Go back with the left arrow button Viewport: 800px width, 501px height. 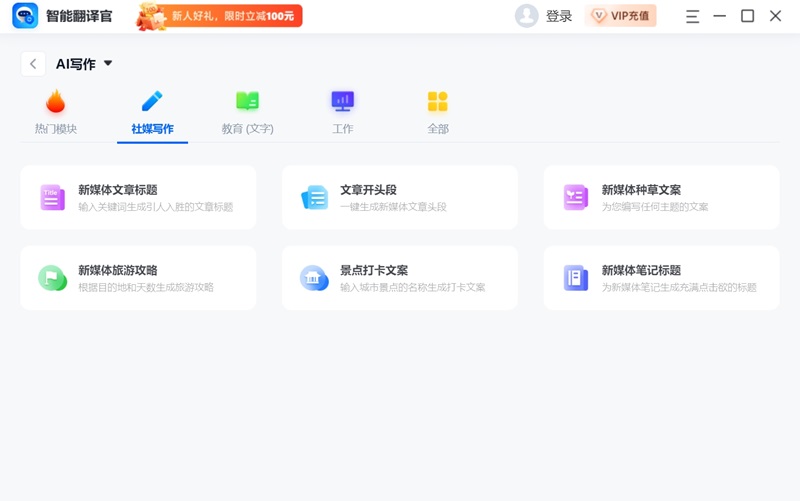(33, 64)
